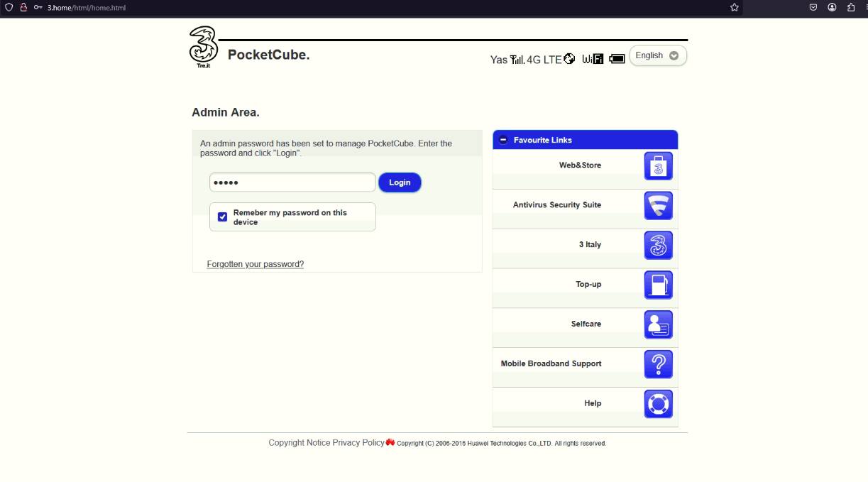Open the English language dropdown
The image size is (868, 482).
(658, 55)
